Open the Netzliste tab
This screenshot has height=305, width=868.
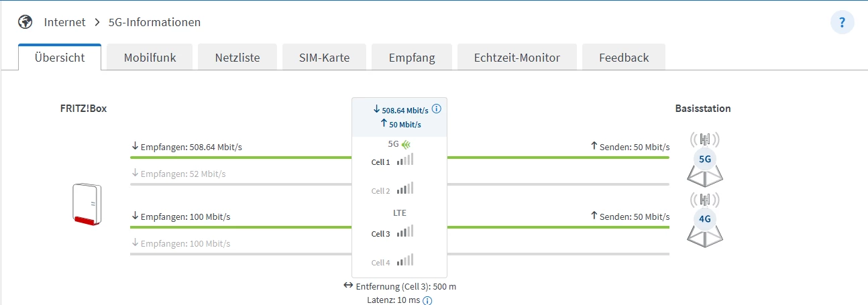pos(237,58)
